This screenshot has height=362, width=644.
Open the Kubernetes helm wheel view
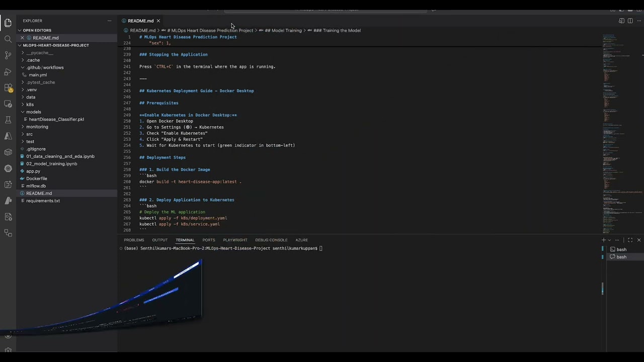tap(8, 168)
